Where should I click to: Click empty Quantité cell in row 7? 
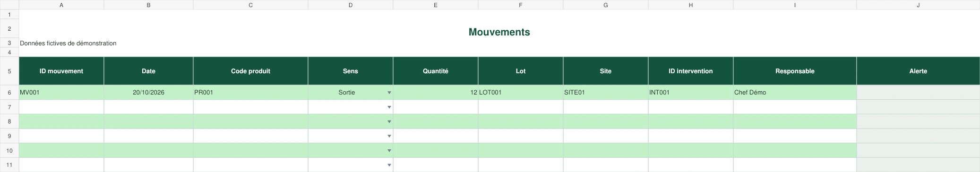click(x=436, y=107)
